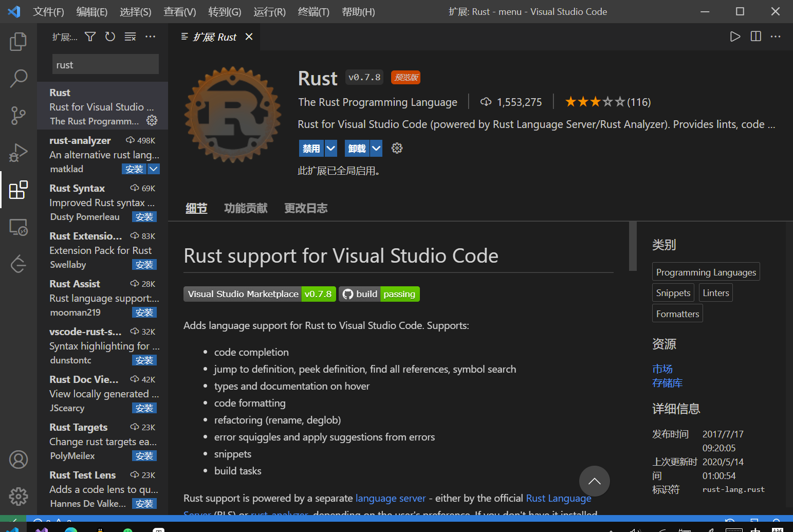Click the Rust extension logo
This screenshot has height=532, width=793.
pos(233,115)
